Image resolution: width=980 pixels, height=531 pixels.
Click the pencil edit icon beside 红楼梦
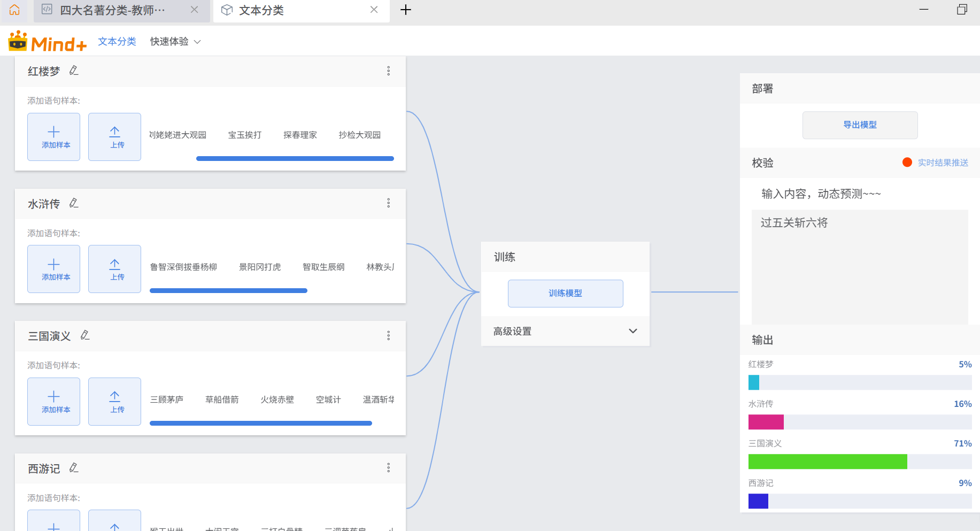tap(74, 71)
